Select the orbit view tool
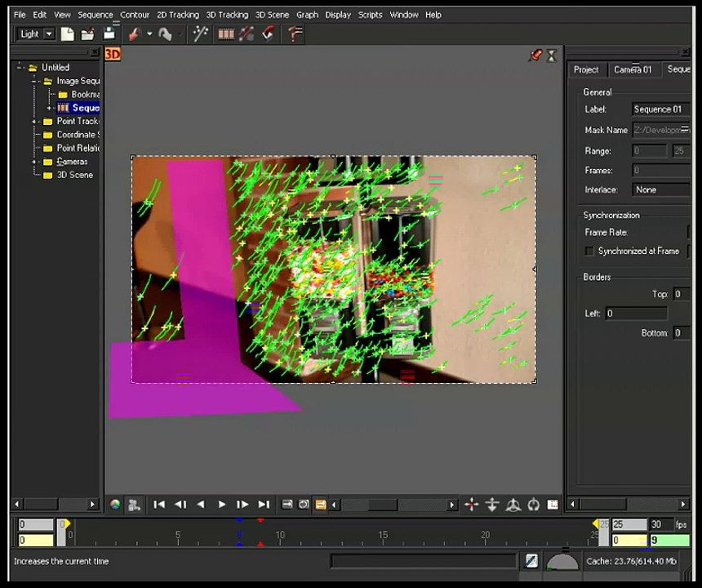This screenshot has height=588, width=702. click(x=513, y=506)
